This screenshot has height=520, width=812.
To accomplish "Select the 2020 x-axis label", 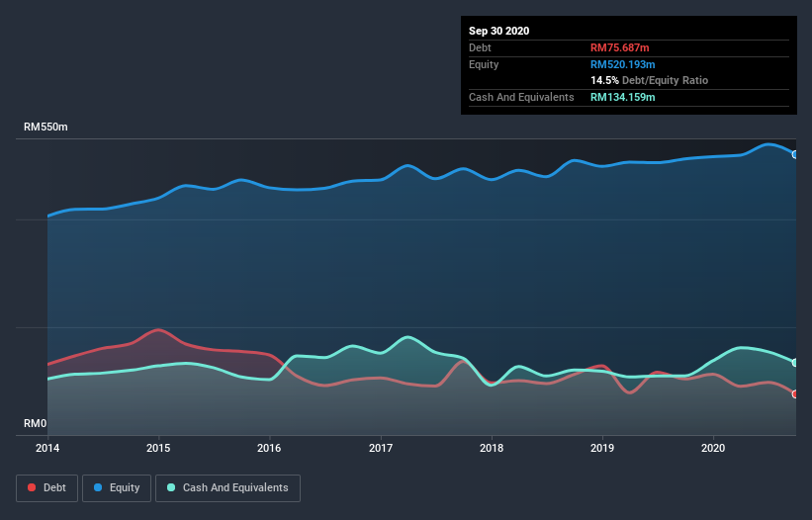I will [x=713, y=448].
